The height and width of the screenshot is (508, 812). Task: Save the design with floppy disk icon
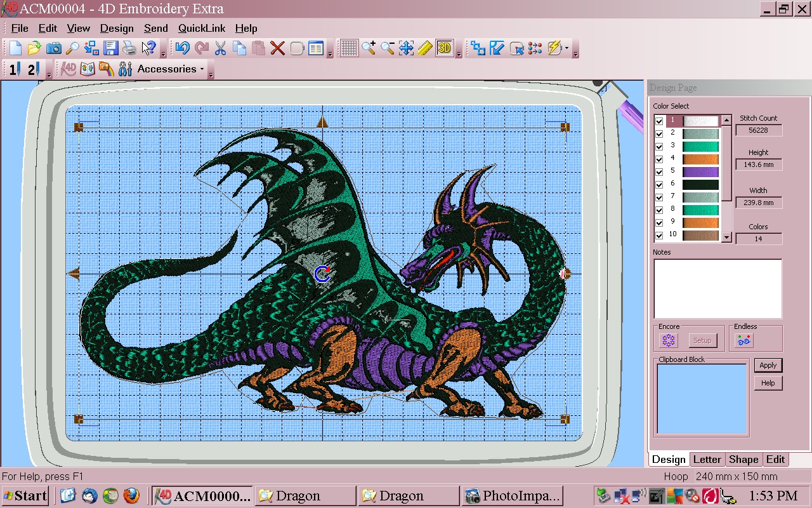tap(110, 48)
